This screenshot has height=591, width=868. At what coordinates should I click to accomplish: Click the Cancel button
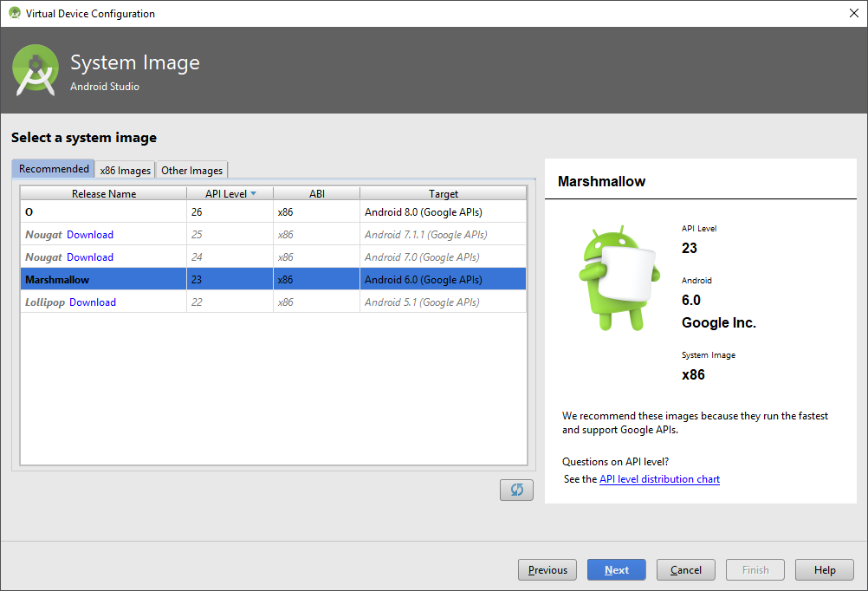tap(686, 570)
